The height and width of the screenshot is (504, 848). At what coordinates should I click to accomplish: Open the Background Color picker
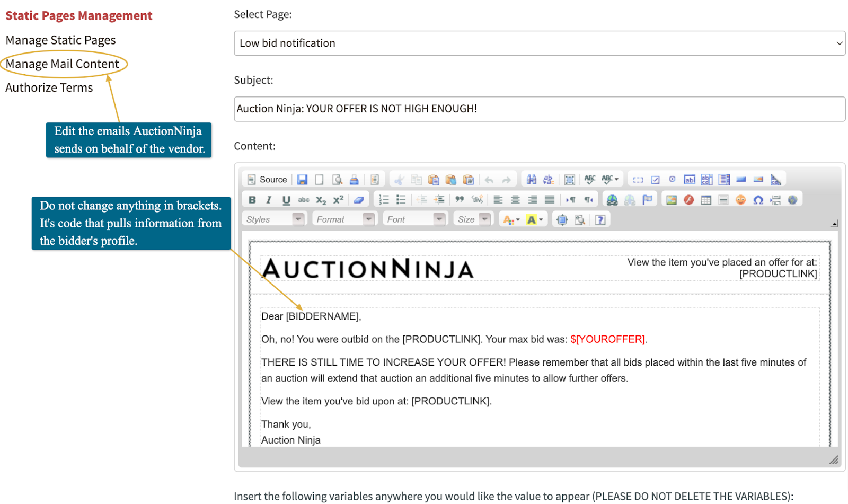pos(534,219)
